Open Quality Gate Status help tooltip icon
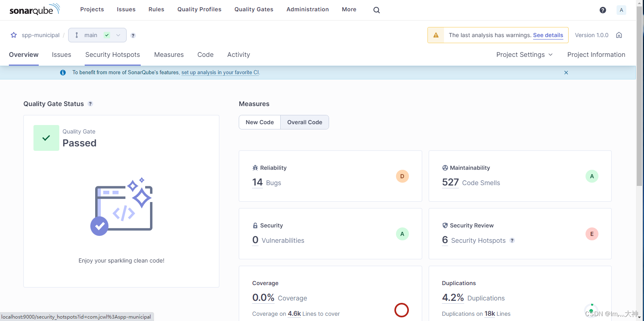The width and height of the screenshot is (644, 321). (x=90, y=104)
